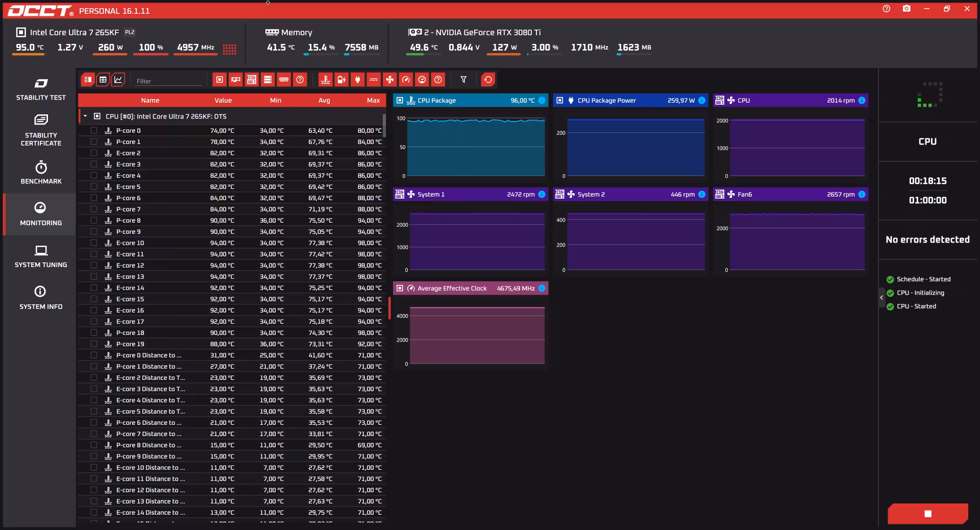Select the P-core 9 row name

click(x=128, y=232)
